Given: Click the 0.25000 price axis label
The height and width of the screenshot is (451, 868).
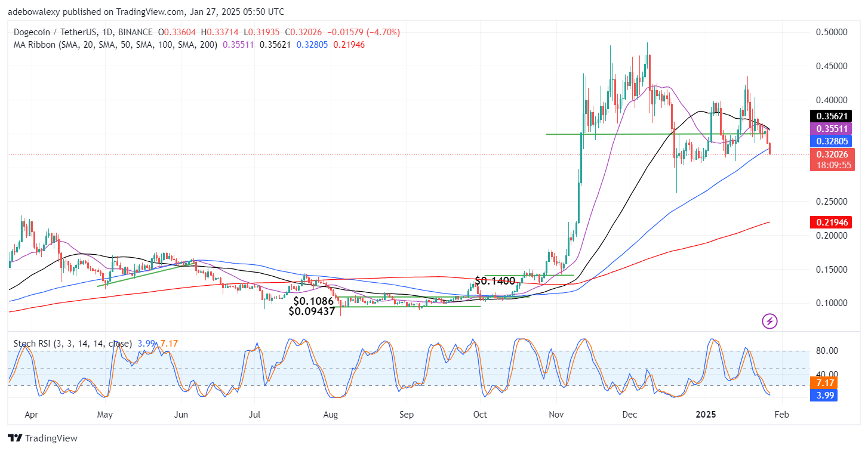Looking at the screenshot, I should [x=832, y=202].
